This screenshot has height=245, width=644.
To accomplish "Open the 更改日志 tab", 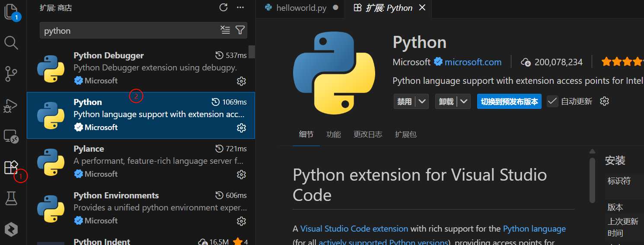I will (x=368, y=134).
